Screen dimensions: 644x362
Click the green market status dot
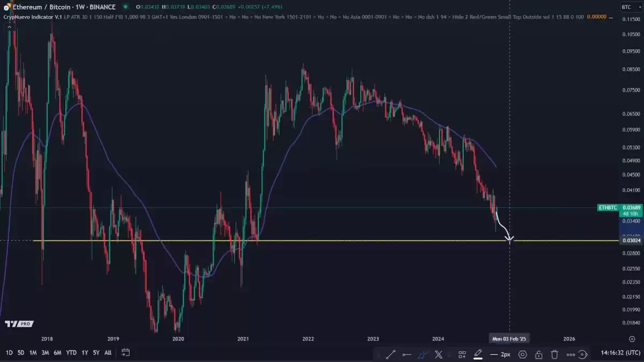126,7
